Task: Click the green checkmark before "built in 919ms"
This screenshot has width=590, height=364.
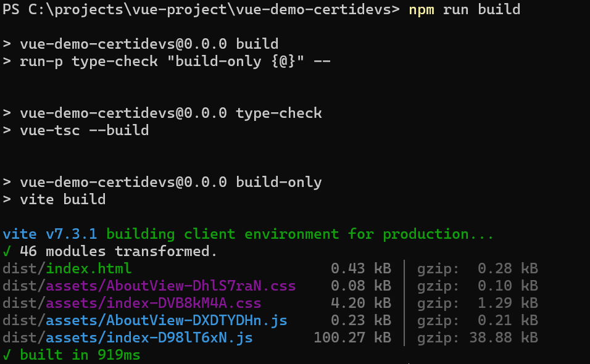Action: pyautogui.click(x=7, y=355)
